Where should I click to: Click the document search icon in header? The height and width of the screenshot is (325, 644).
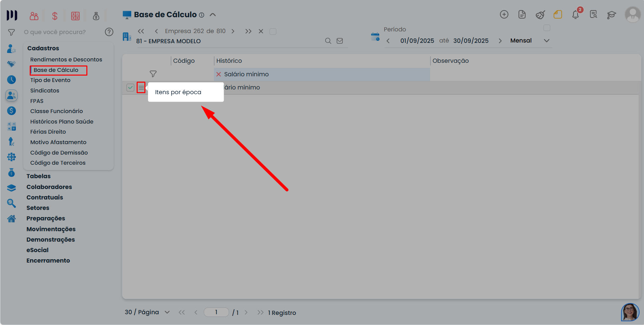click(593, 15)
